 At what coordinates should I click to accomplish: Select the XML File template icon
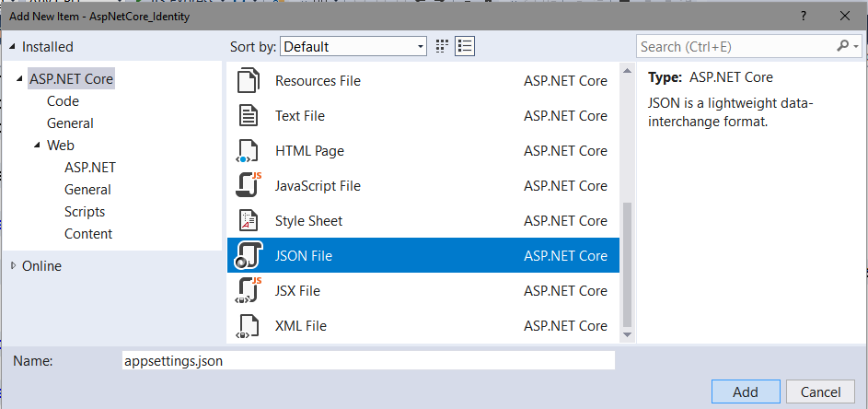(248, 325)
